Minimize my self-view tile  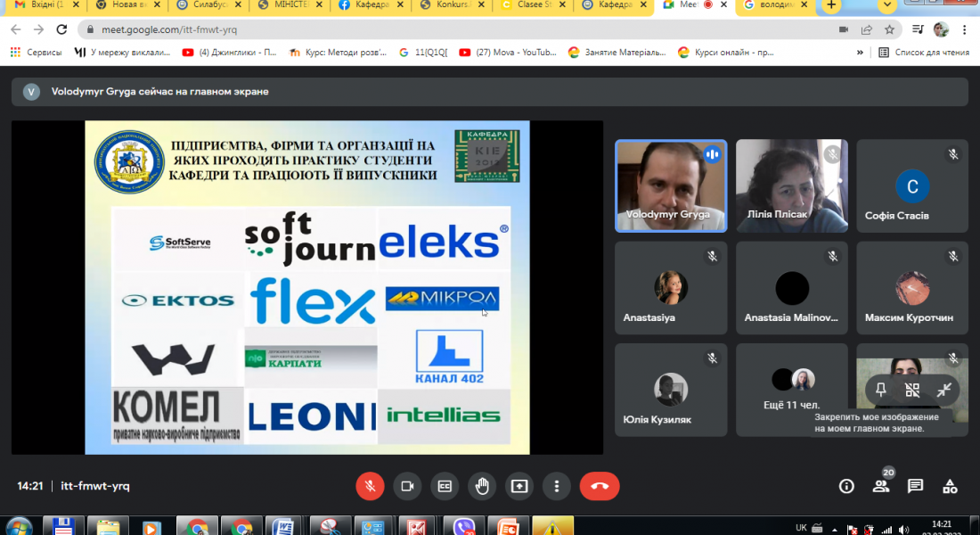tap(943, 390)
